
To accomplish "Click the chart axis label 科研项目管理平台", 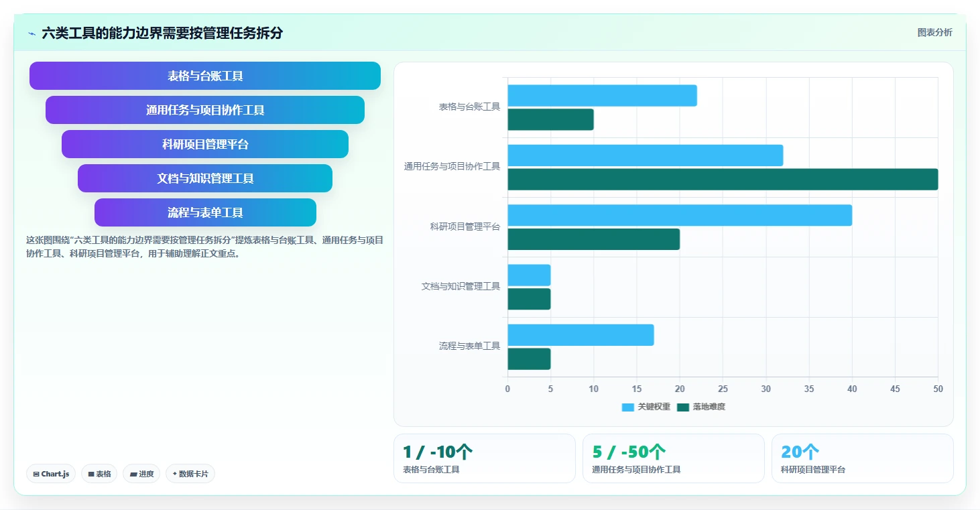I will 465,227.
